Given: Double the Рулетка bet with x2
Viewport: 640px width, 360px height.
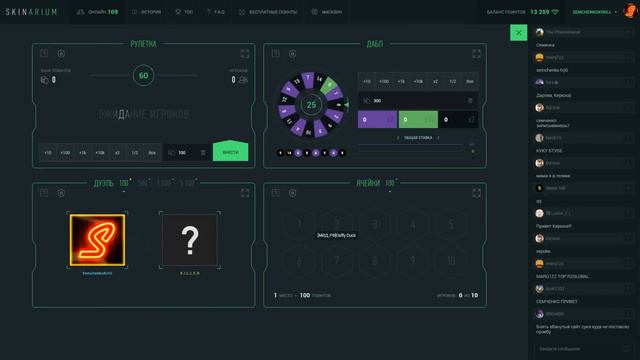Looking at the screenshot, I should click(118, 153).
